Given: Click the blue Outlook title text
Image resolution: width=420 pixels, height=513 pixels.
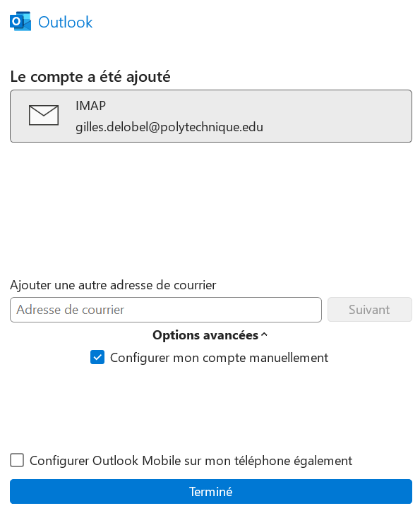Looking at the screenshot, I should [66, 23].
